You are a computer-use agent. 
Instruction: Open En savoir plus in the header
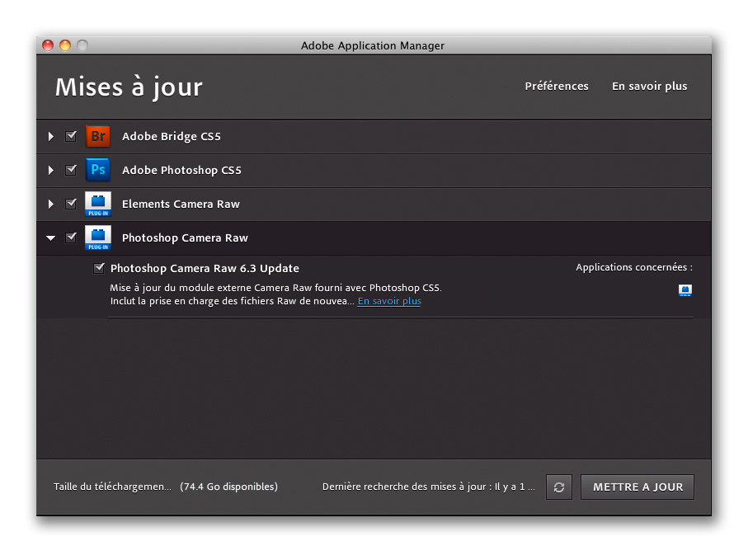click(650, 87)
